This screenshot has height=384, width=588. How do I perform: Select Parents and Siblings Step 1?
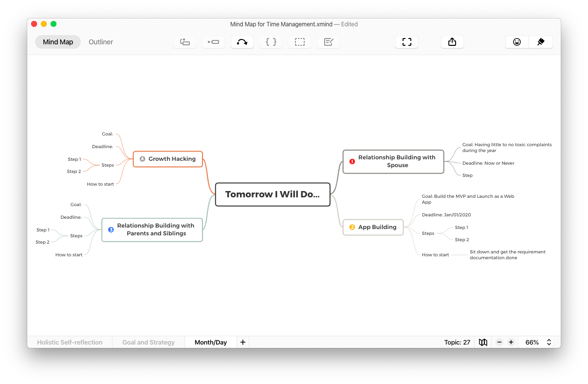tap(43, 230)
